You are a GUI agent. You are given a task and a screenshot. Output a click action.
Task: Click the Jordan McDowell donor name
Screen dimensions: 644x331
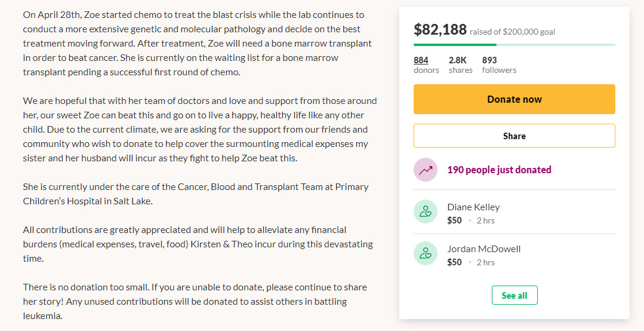(x=483, y=249)
